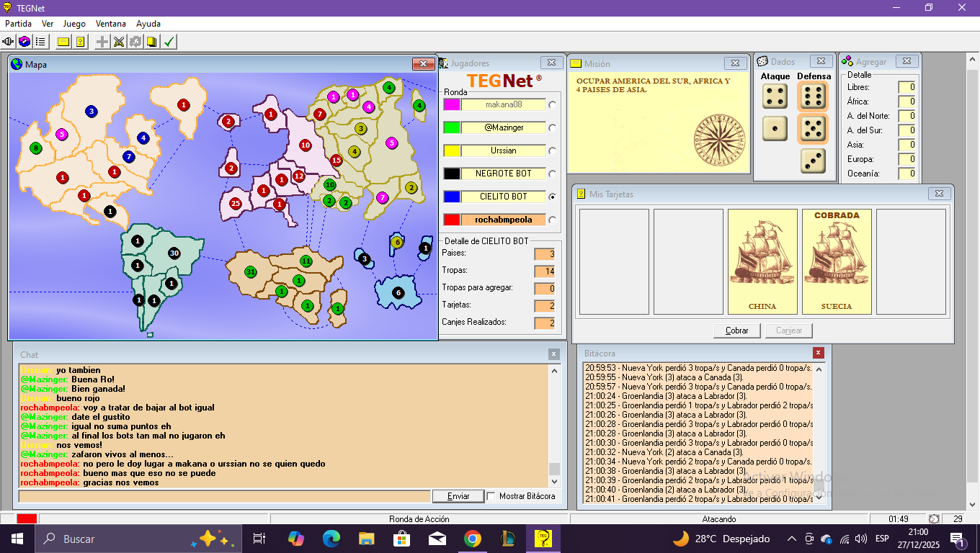Screen dimensions: 980x553
Task: Click the crossed swords attack toolbar icon
Action: (119, 42)
